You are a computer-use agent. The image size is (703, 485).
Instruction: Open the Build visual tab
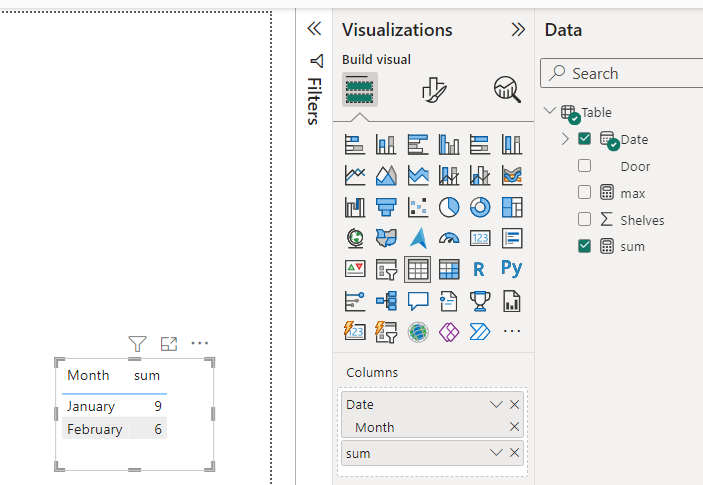point(360,89)
